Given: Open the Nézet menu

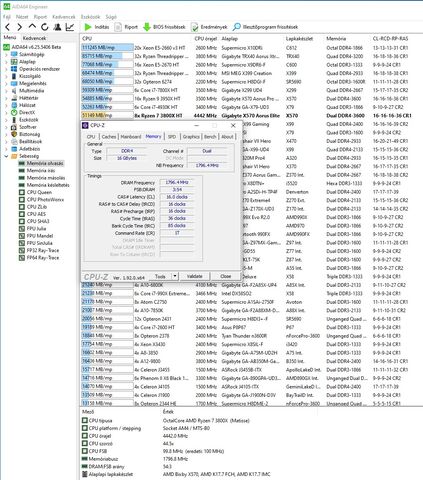Looking at the screenshot, I should (x=22, y=17).
